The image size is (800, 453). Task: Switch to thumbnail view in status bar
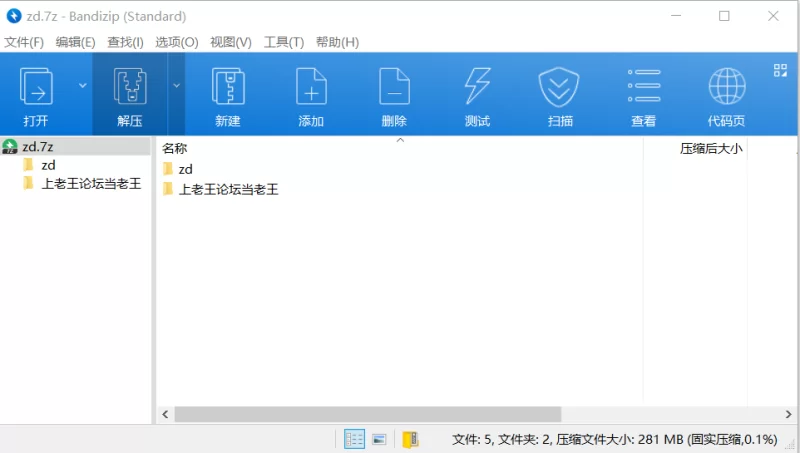(x=379, y=439)
